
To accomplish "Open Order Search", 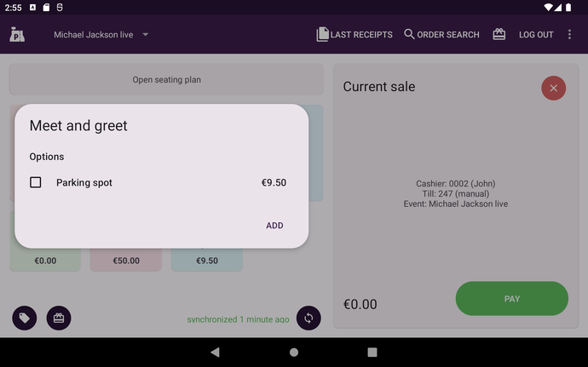I will coord(441,35).
